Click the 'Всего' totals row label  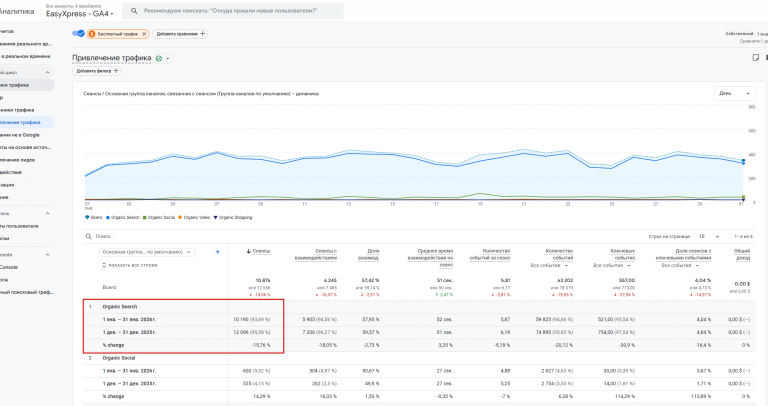pos(109,287)
